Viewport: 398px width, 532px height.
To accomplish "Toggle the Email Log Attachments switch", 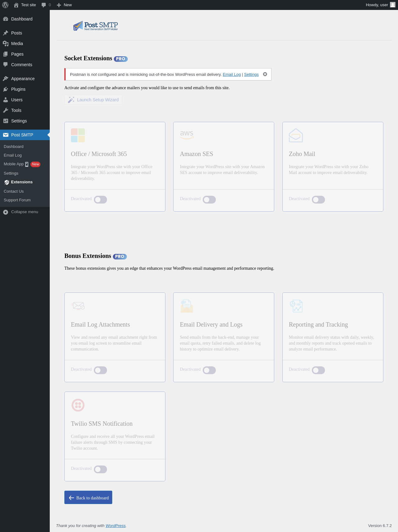I will 100,370.
